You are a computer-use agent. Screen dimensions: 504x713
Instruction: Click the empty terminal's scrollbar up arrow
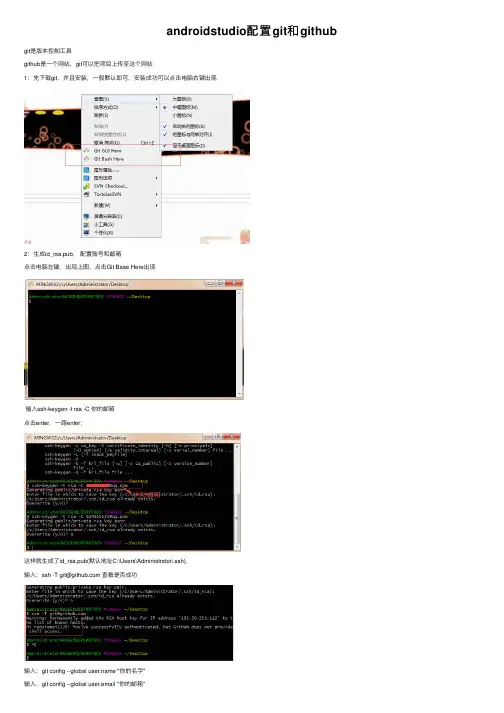pyautogui.click(x=239, y=293)
